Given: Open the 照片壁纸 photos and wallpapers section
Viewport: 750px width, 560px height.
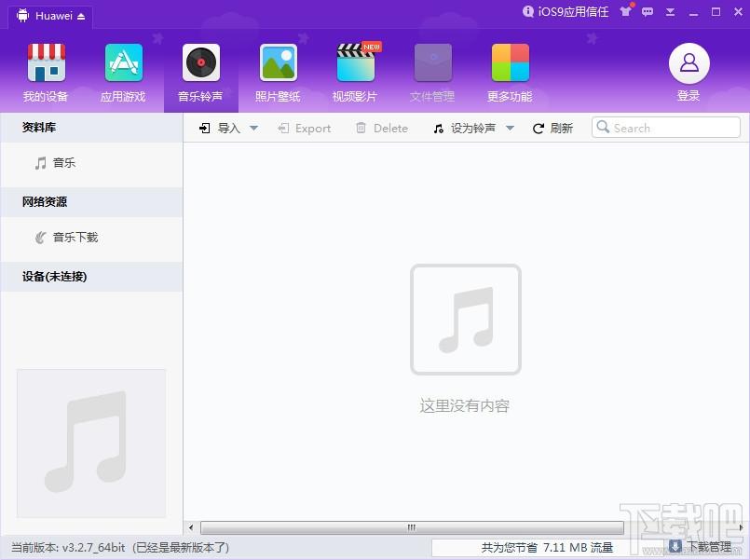Looking at the screenshot, I should pos(278,72).
